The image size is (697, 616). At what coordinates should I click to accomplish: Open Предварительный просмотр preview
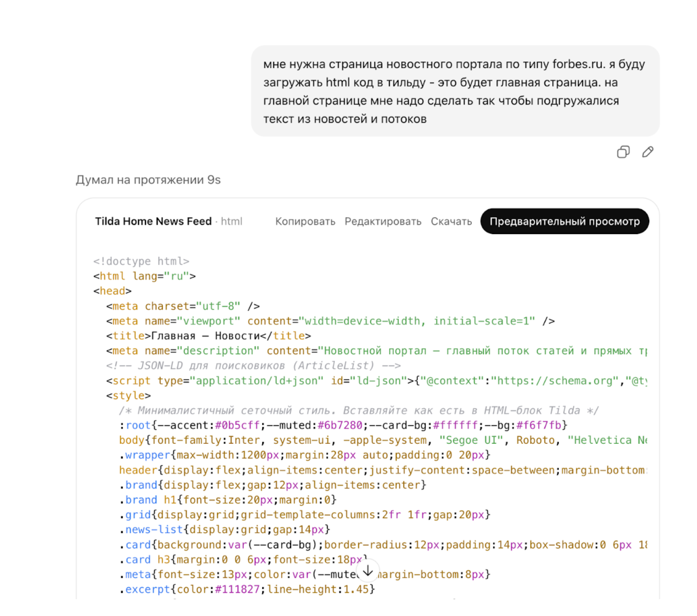coord(564,221)
